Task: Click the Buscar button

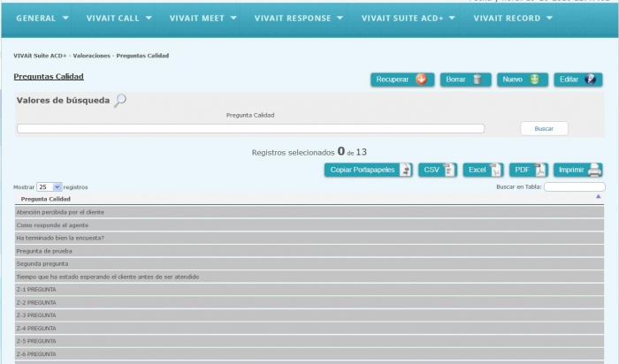Action: [544, 129]
